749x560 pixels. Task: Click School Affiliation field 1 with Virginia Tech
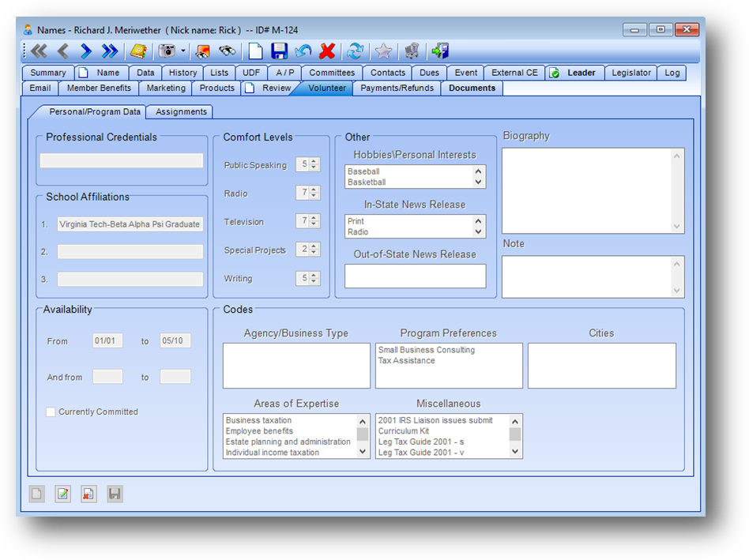(x=130, y=224)
